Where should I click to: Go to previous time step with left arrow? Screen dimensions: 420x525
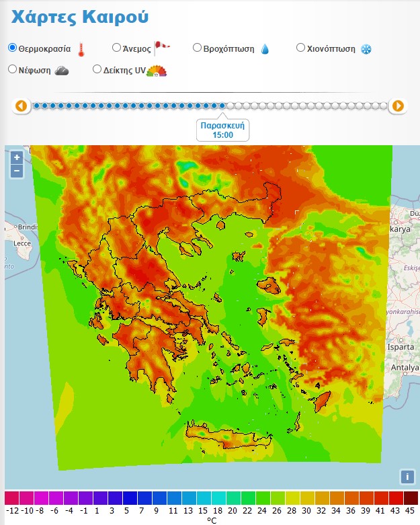pyautogui.click(x=22, y=106)
